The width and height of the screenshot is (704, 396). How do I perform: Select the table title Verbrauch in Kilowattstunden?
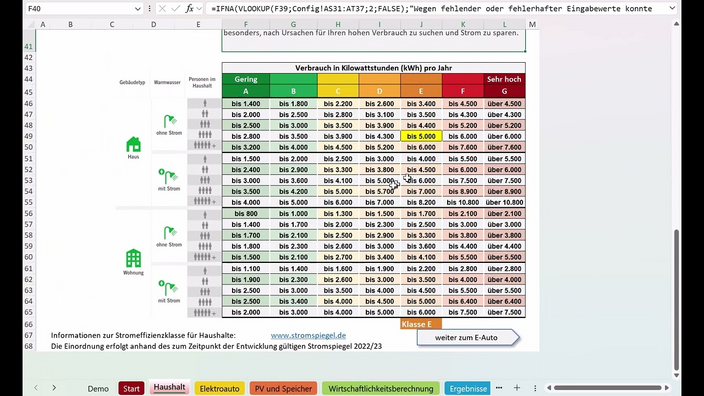[x=374, y=68]
